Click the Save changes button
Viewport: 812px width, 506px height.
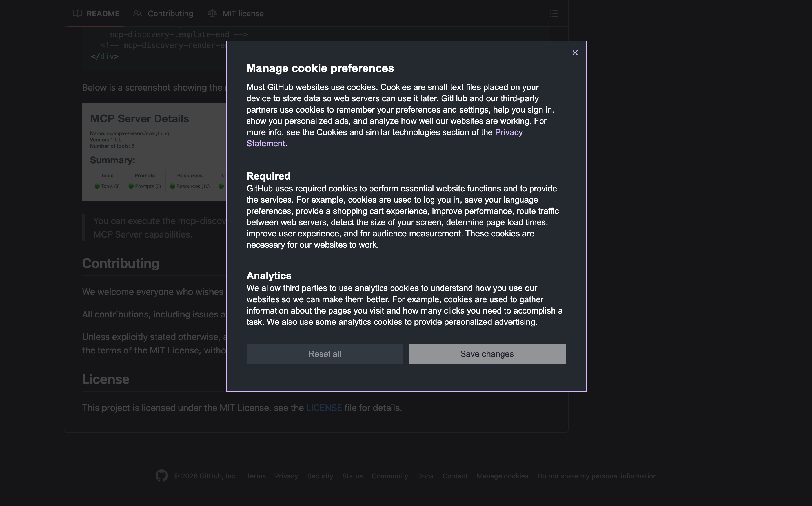[x=487, y=354]
